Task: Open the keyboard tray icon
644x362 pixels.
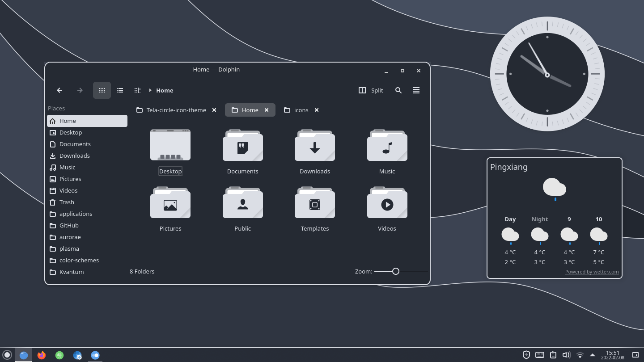Action: coord(540,355)
